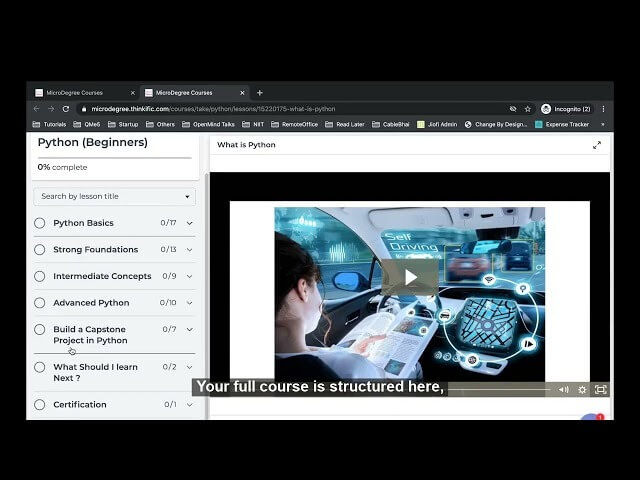The image size is (640, 480).
Task: Open Build a Capstone Project in Python
Action: [x=90, y=335]
